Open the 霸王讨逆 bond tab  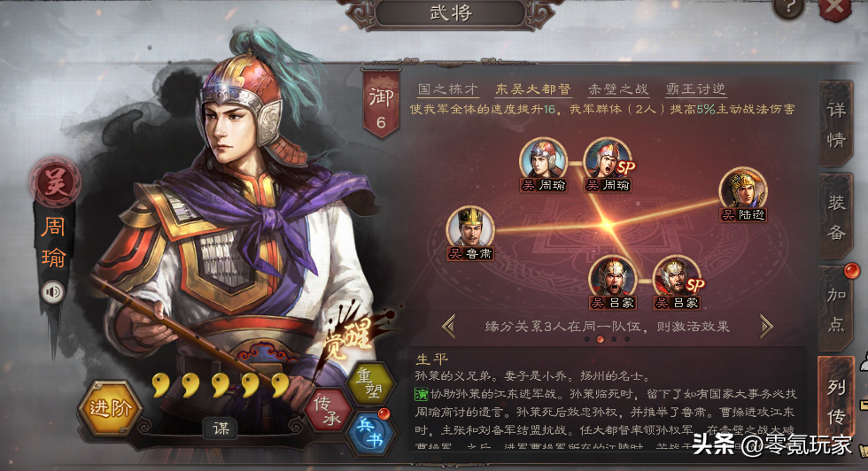[695, 89]
